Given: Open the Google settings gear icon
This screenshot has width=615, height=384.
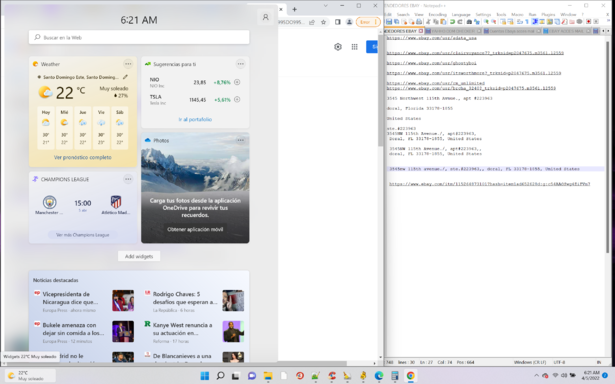Looking at the screenshot, I should (x=338, y=47).
